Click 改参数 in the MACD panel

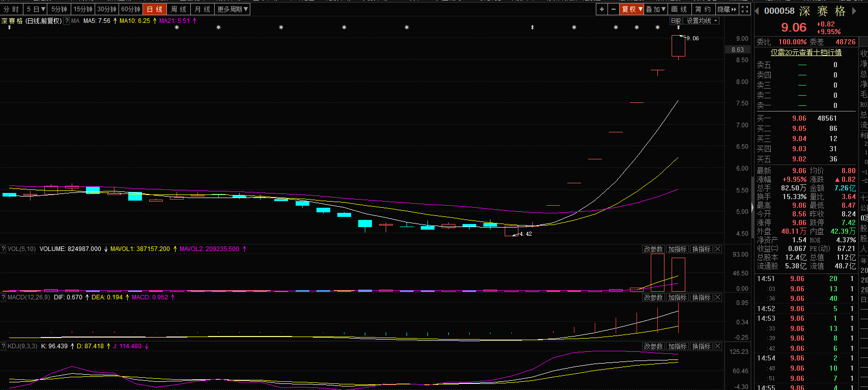tap(653, 297)
